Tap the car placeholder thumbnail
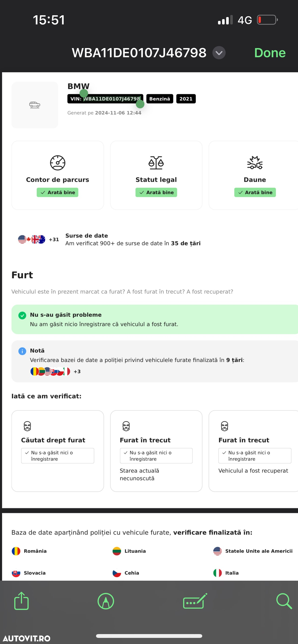Screen dimensions: 298x644 point(35,105)
